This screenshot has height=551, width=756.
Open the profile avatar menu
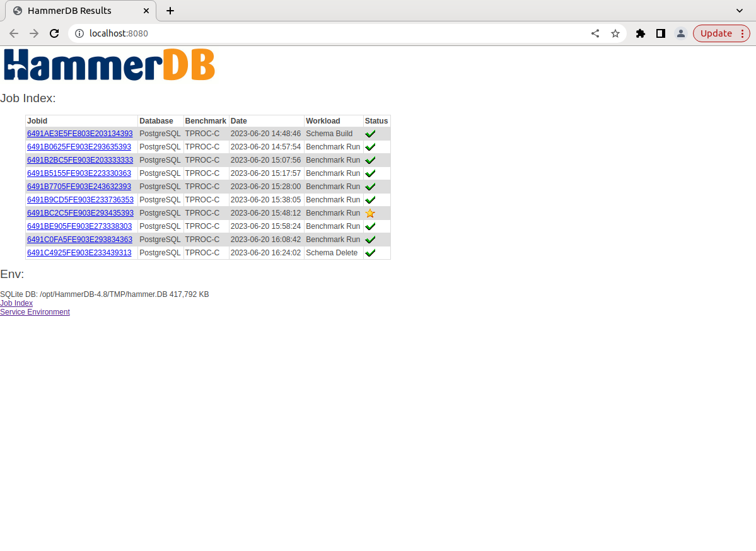click(681, 33)
